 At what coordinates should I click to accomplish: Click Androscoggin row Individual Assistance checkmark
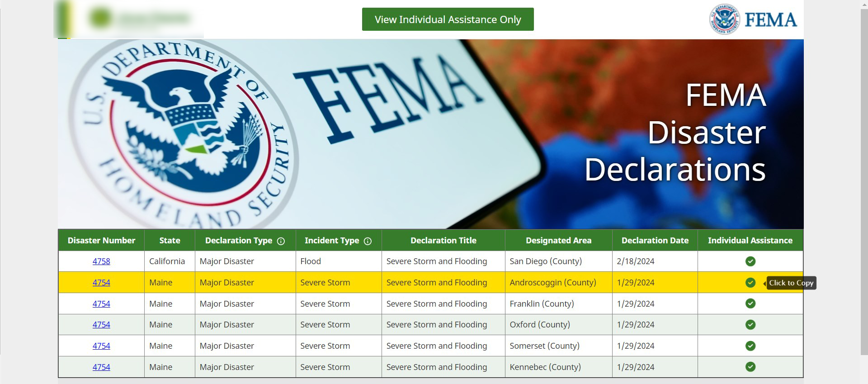click(x=750, y=283)
